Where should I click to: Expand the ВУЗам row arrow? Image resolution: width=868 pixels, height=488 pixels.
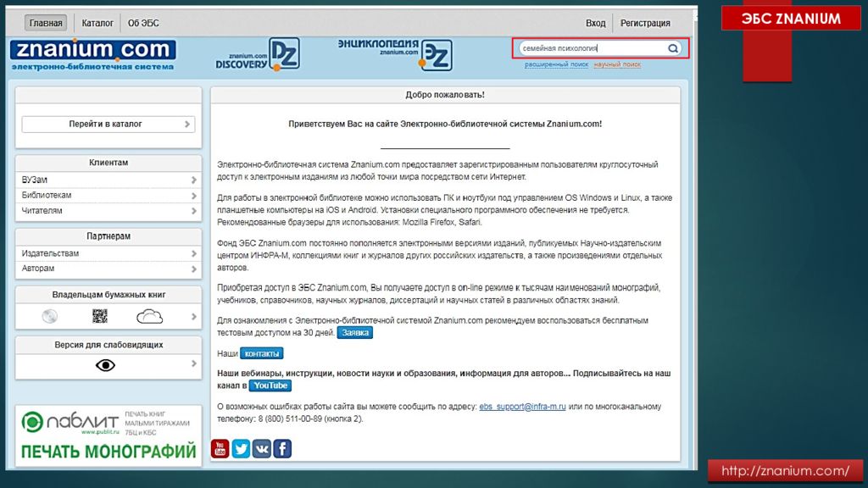(x=194, y=180)
